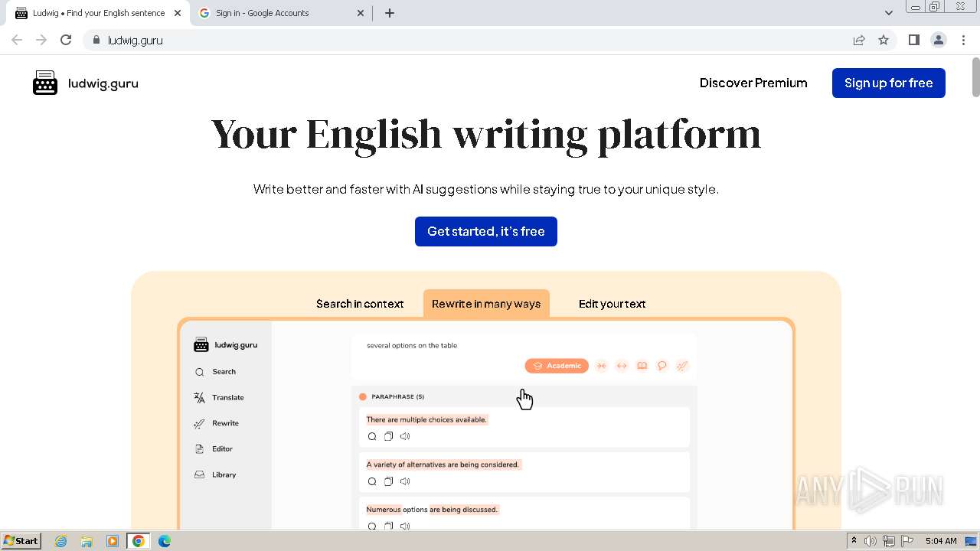980x551 pixels.
Task: Open the volume control in system tray
Action: (871, 541)
